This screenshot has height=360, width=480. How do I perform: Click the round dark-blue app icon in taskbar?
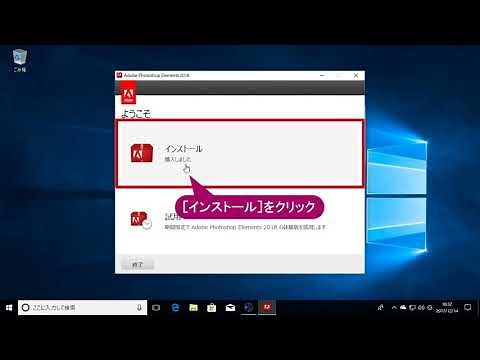[x=248, y=307]
